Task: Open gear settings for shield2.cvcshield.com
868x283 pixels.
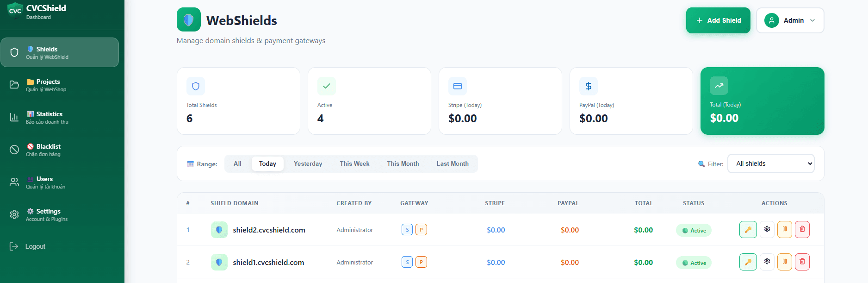Action: [x=767, y=229]
